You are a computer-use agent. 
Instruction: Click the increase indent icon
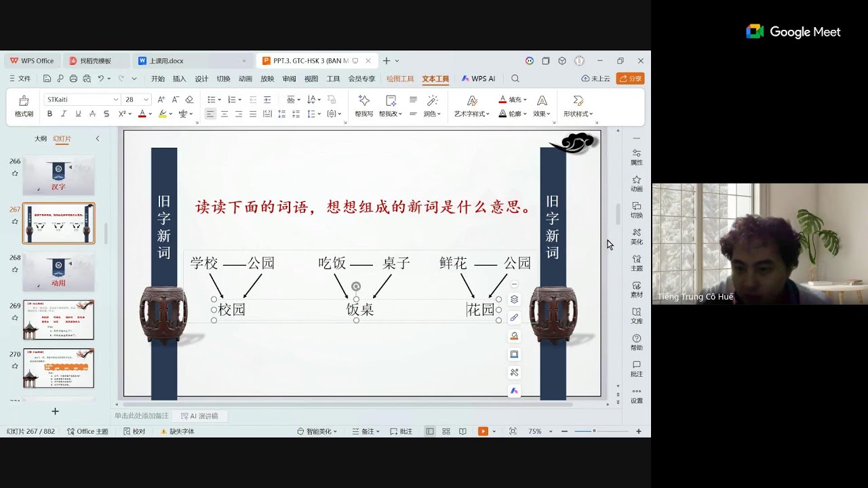[267, 100]
